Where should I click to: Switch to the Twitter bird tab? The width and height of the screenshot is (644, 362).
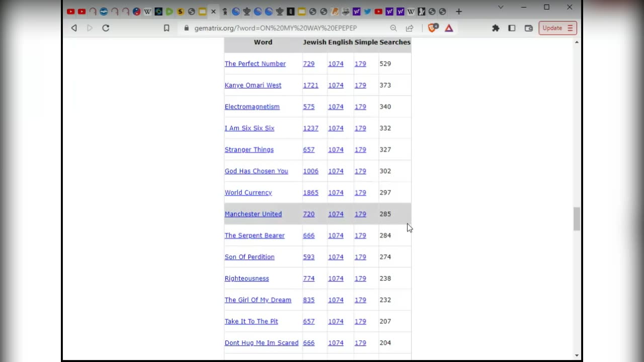coord(367,11)
